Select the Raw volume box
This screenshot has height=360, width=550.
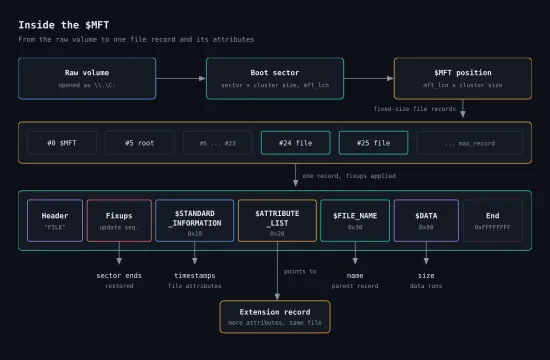point(87,79)
